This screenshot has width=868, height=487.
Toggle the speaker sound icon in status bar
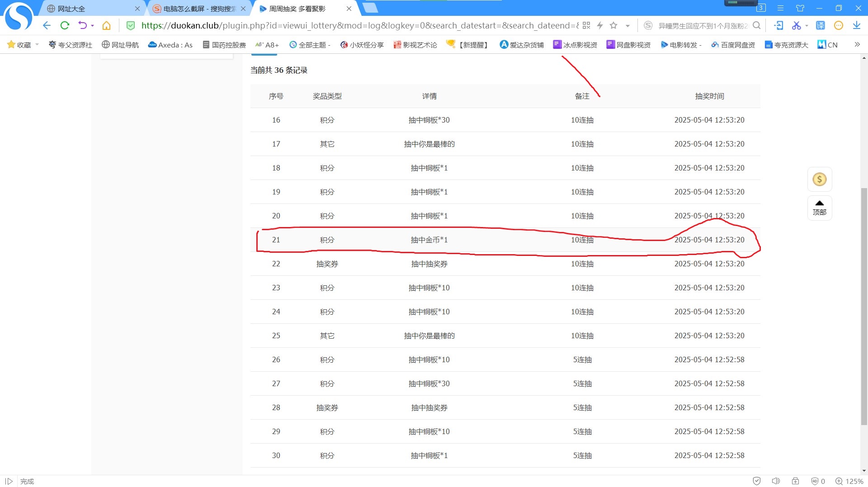[776, 481]
